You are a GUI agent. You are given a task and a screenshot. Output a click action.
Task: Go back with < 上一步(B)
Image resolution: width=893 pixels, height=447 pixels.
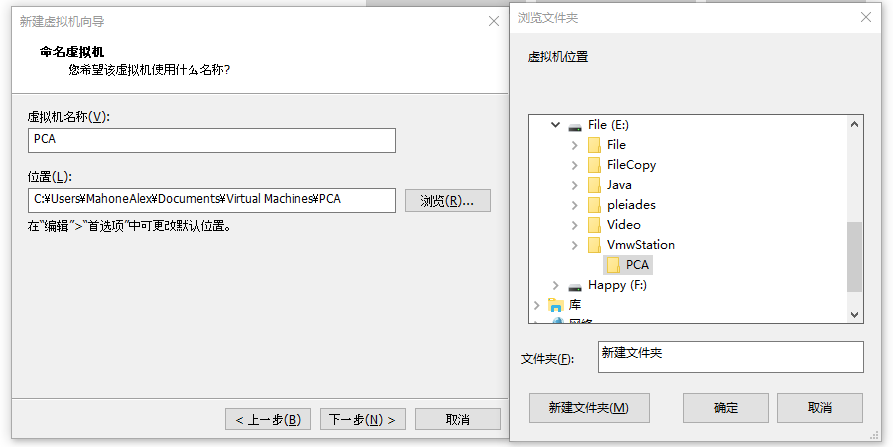(x=268, y=420)
